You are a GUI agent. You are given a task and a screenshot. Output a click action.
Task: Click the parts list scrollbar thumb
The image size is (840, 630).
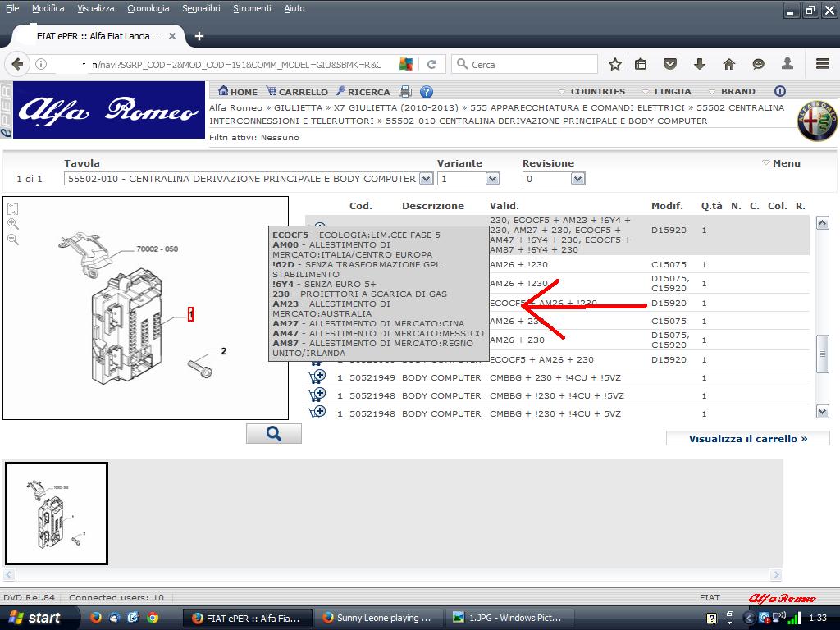(x=822, y=354)
